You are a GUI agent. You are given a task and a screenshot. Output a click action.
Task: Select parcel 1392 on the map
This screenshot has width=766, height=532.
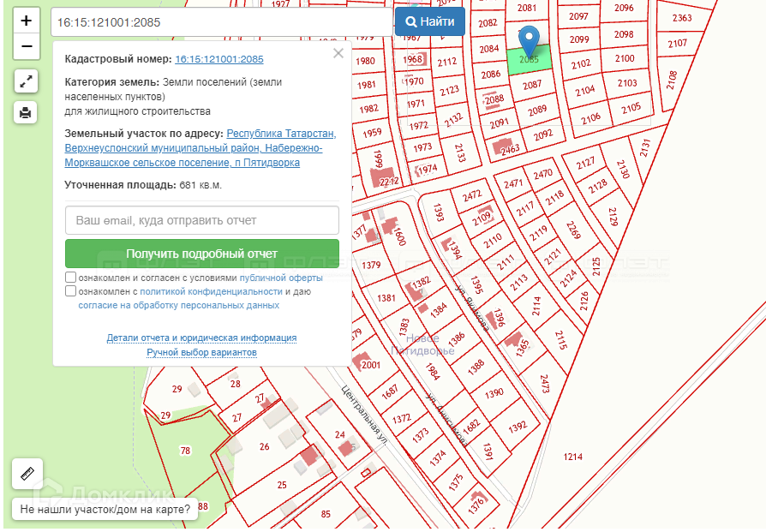point(518,427)
